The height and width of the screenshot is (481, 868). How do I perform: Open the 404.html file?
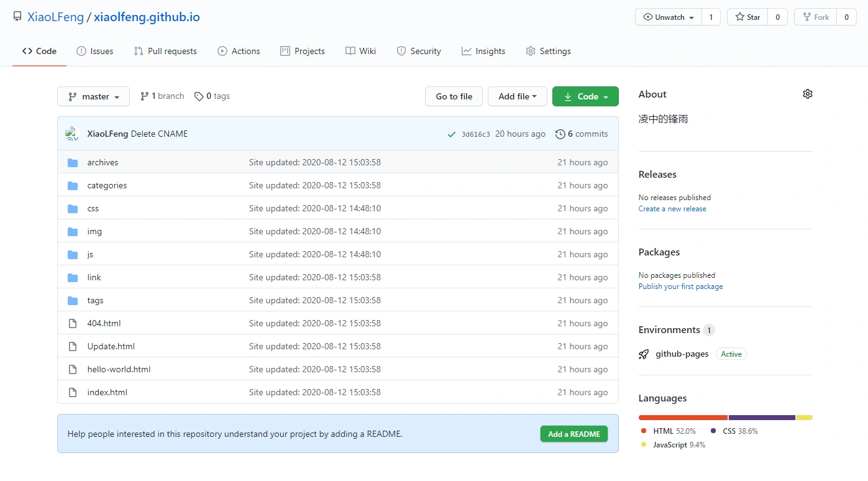click(x=104, y=323)
